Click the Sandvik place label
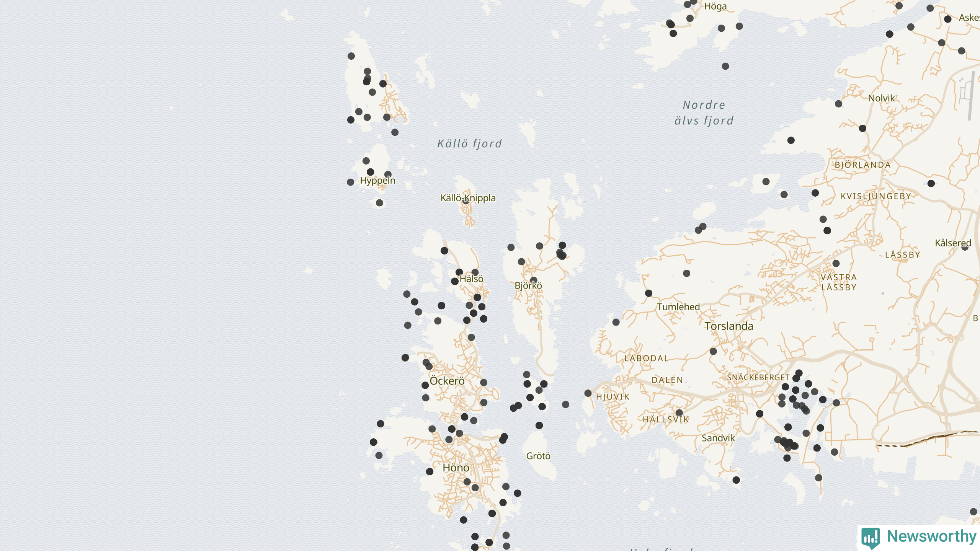The width and height of the screenshot is (980, 551). [x=718, y=438]
